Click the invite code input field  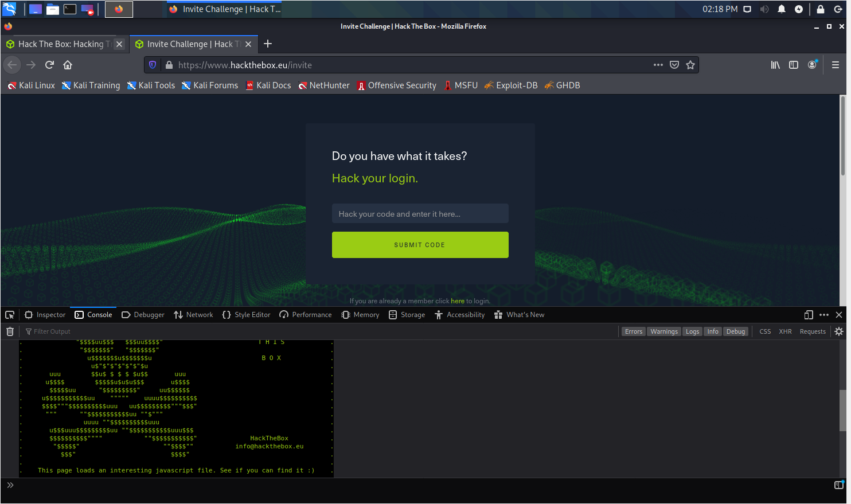[x=420, y=213]
